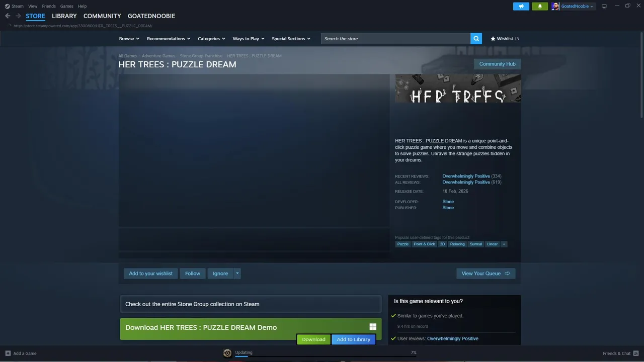Go forward with the right arrow
644x362 pixels.
coord(18,16)
